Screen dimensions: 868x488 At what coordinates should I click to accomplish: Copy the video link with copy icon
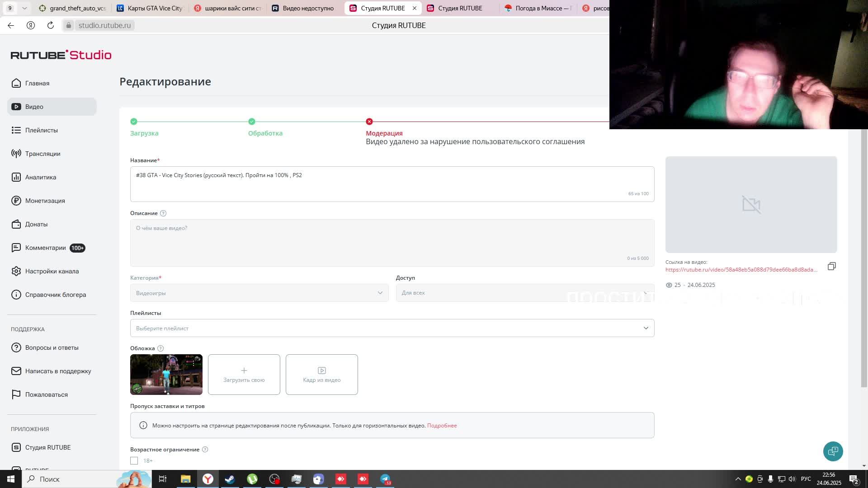(x=831, y=266)
